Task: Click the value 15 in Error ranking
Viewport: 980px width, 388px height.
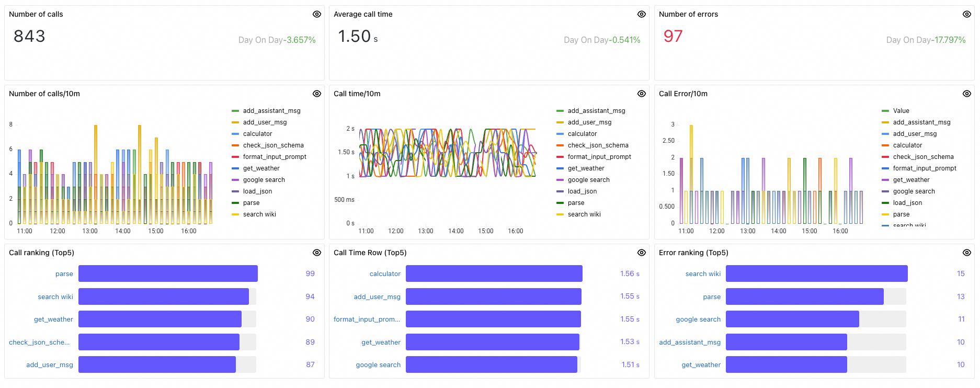Action: pyautogui.click(x=961, y=273)
